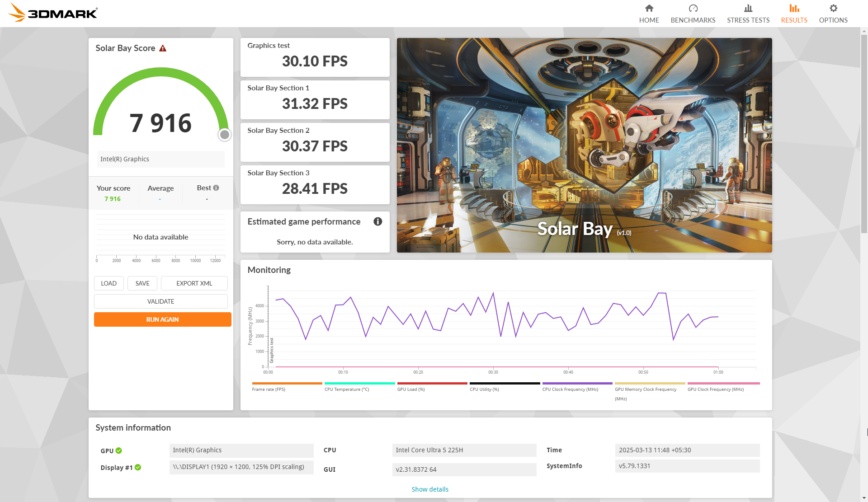Click the warning triangle next to Solar Bay Score
The image size is (868, 502).
click(x=163, y=48)
